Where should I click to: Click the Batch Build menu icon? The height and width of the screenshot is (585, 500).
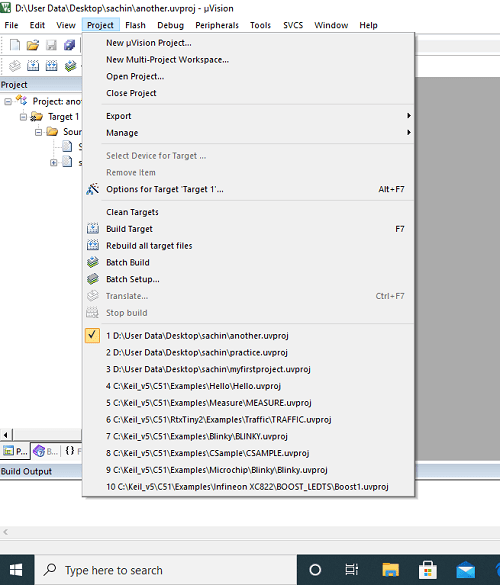pos(93,262)
